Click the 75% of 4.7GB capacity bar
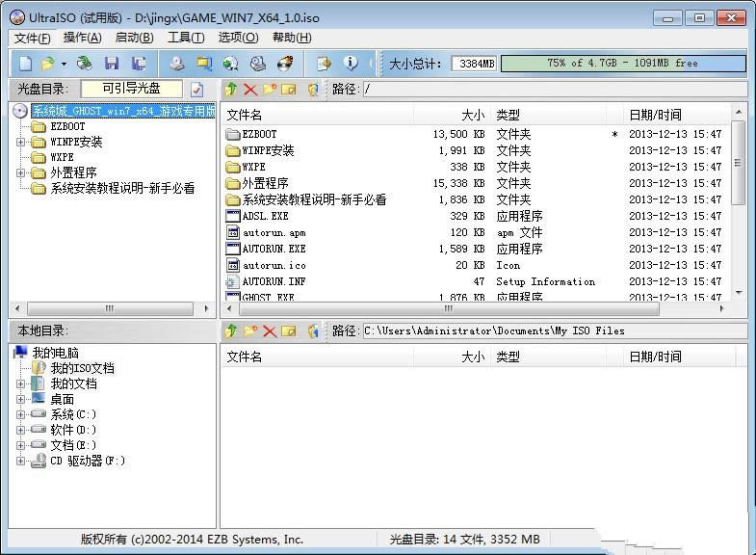Image resolution: width=756 pixels, height=555 pixels. point(623,64)
